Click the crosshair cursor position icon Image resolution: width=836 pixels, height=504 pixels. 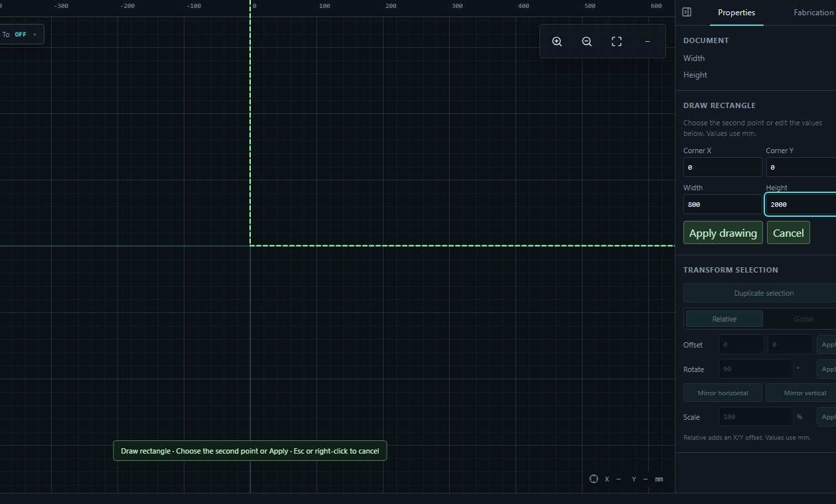(594, 479)
